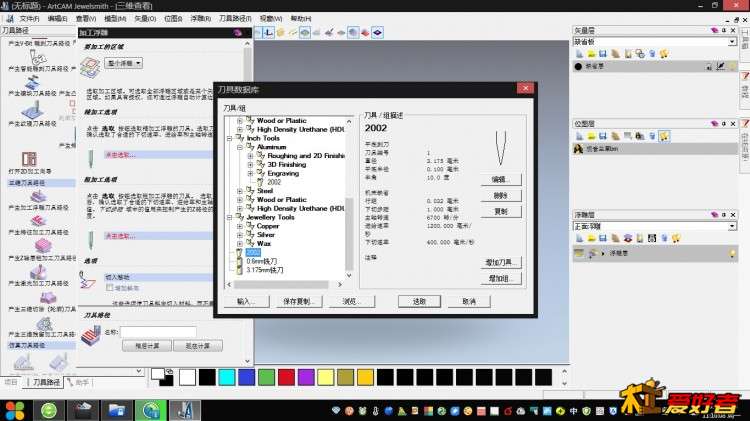Viewport: 750px width, 421px height.
Task: Click the toolpath calculate stack icon
Action: tap(91, 336)
